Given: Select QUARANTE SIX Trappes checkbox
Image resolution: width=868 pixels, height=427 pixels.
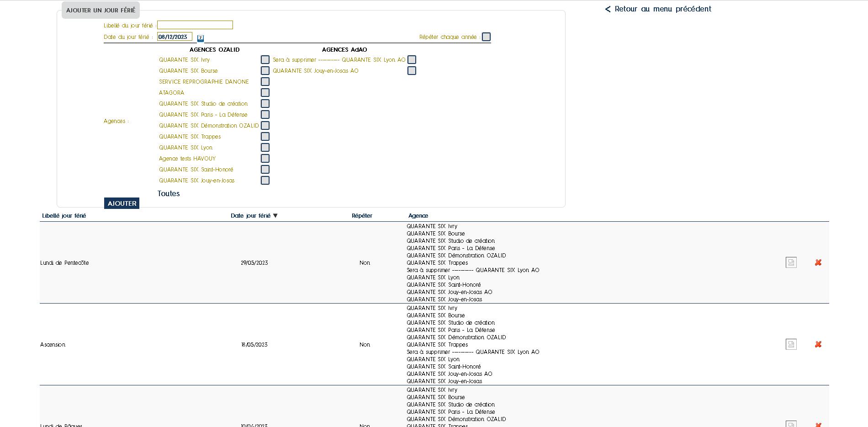Looking at the screenshot, I should (265, 137).
